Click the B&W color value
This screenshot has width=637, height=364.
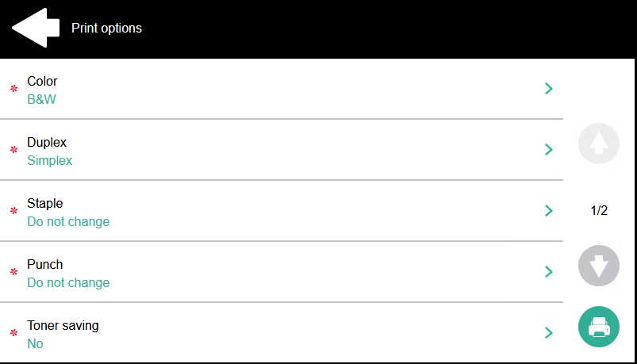click(x=42, y=100)
